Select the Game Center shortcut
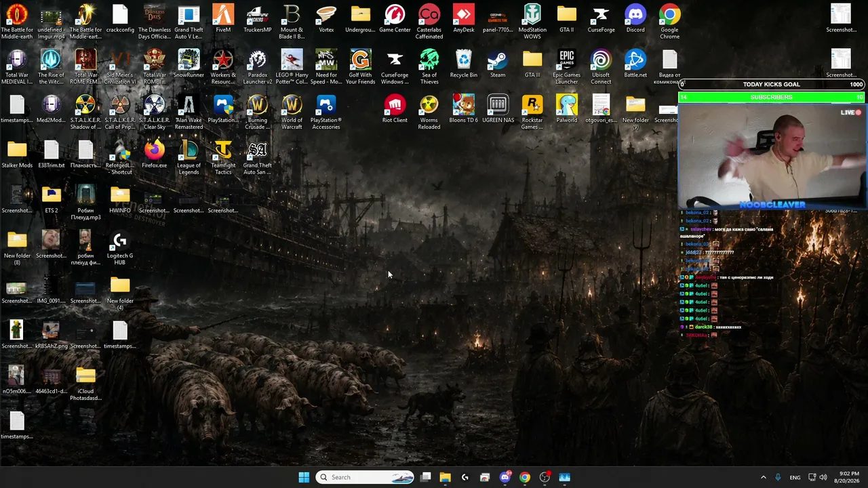 point(395,19)
